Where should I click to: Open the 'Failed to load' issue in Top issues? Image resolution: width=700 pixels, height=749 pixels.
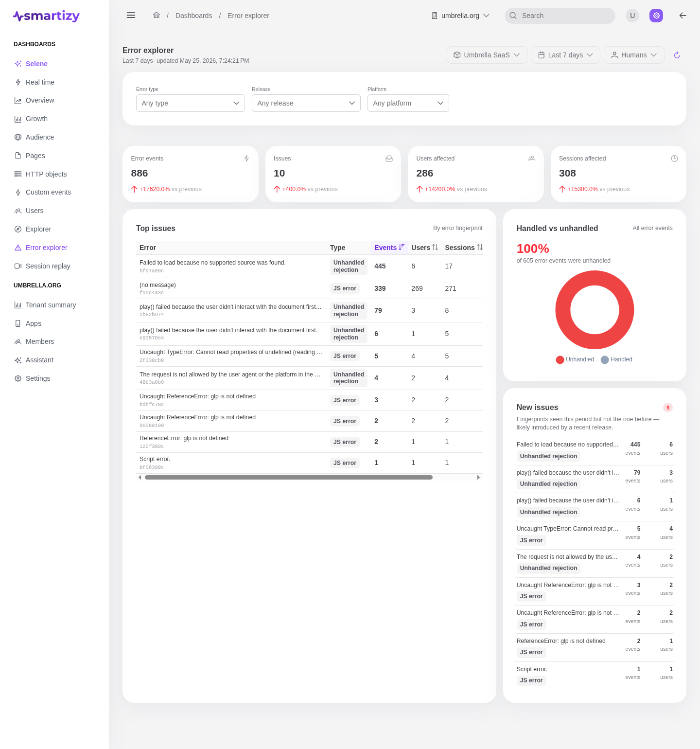click(309, 266)
